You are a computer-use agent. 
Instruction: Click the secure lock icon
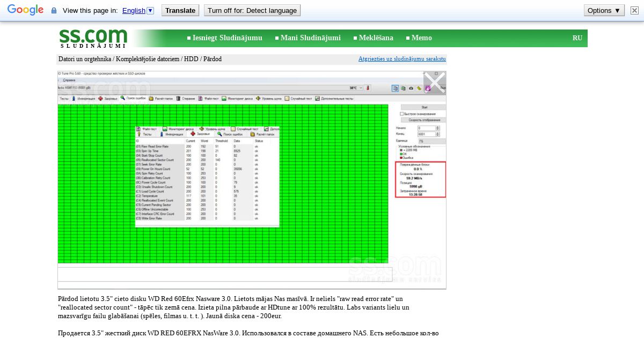pos(54,11)
